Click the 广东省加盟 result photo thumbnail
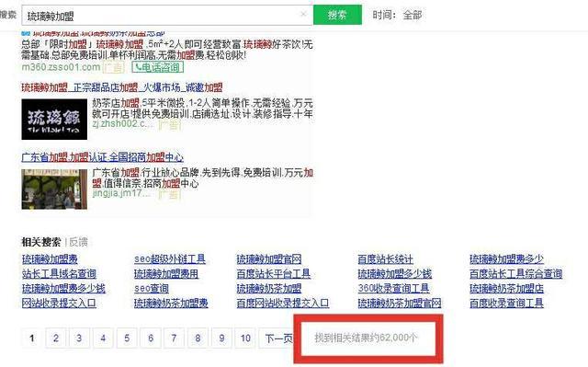 point(54,189)
